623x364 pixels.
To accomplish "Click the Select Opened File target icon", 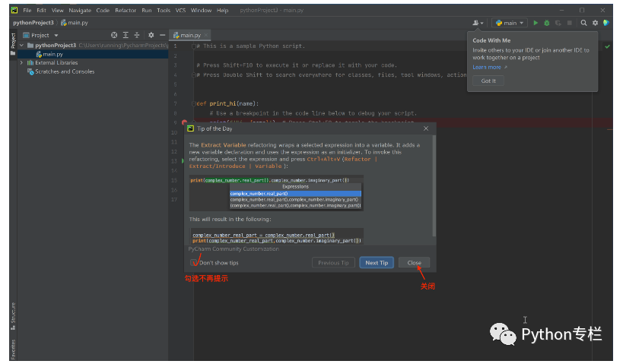I will (114, 35).
